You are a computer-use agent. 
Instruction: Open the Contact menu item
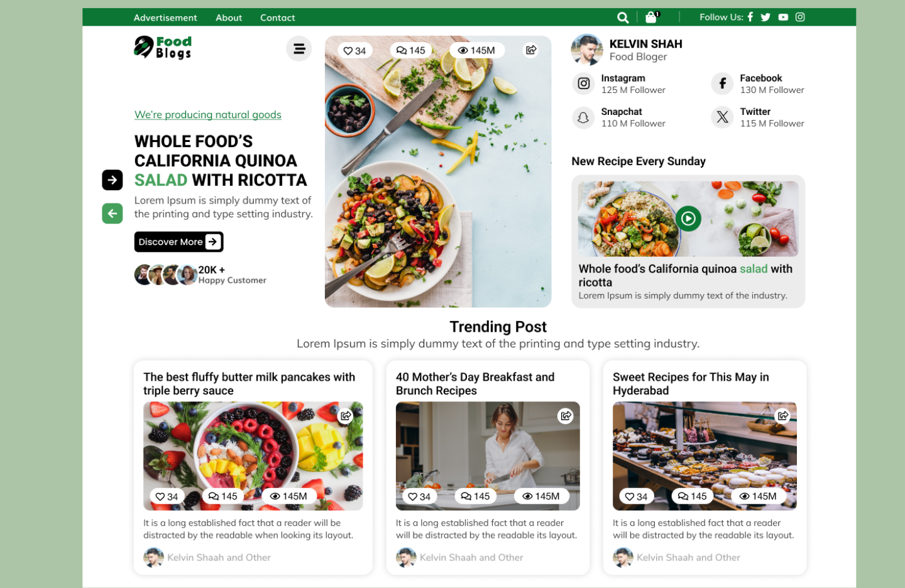click(x=278, y=18)
